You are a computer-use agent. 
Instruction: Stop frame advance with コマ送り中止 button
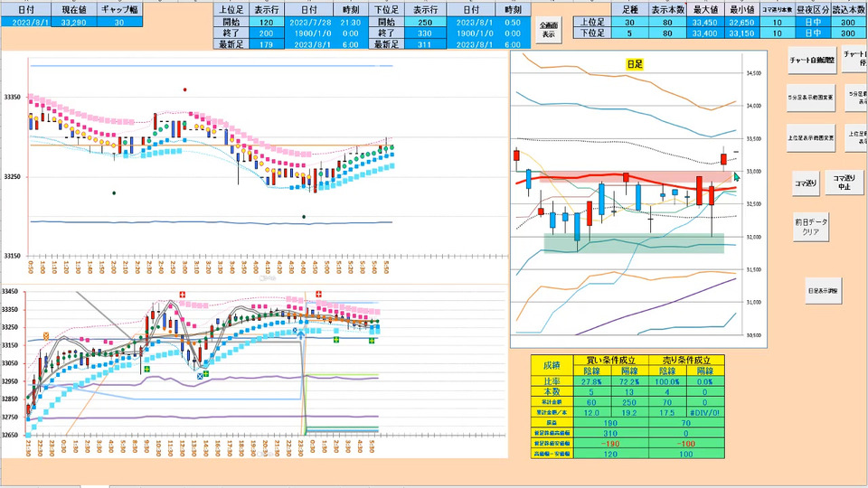[x=844, y=183]
